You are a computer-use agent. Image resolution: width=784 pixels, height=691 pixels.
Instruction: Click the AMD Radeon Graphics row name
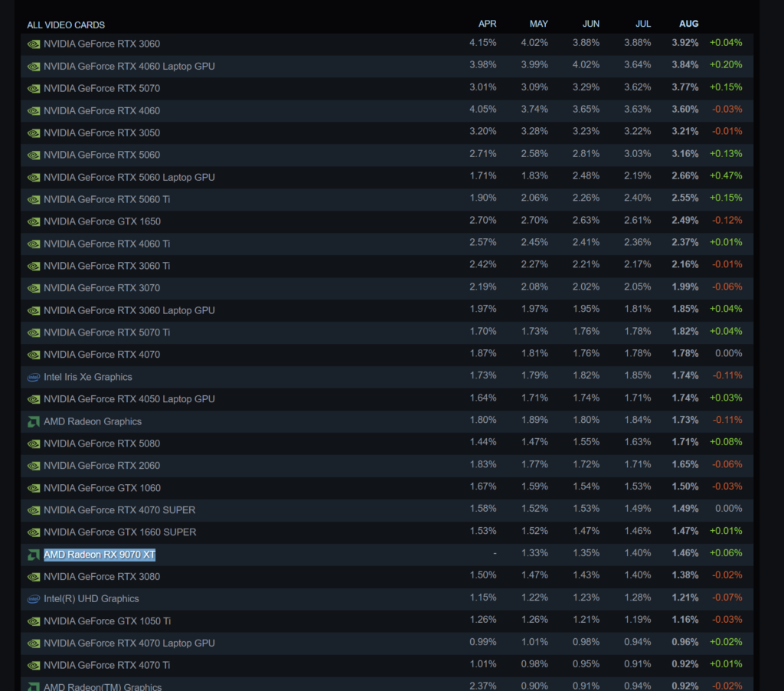click(x=93, y=422)
